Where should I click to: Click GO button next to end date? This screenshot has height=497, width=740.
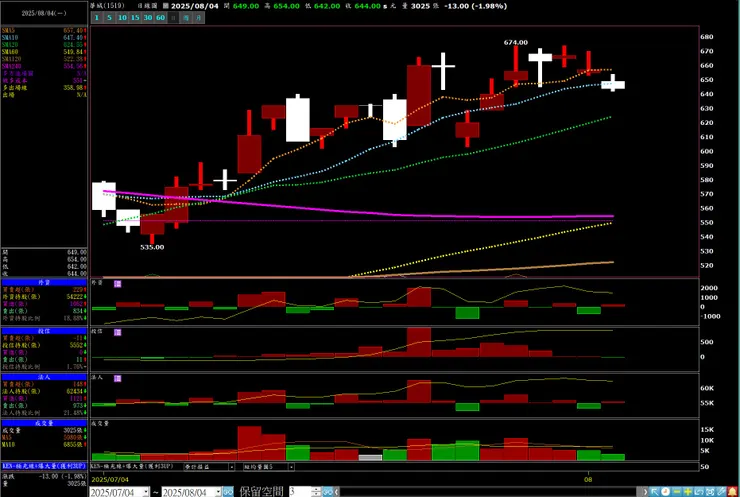[x=228, y=492]
